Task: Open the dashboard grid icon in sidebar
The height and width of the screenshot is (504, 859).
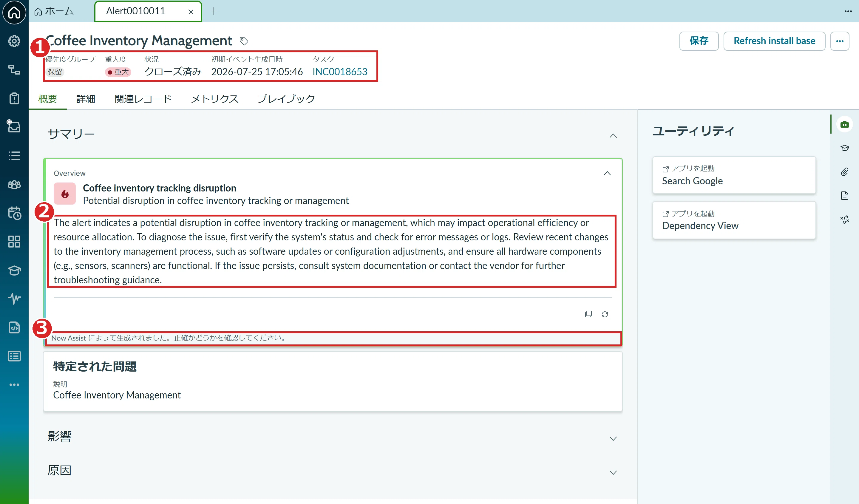Action: coord(14,242)
